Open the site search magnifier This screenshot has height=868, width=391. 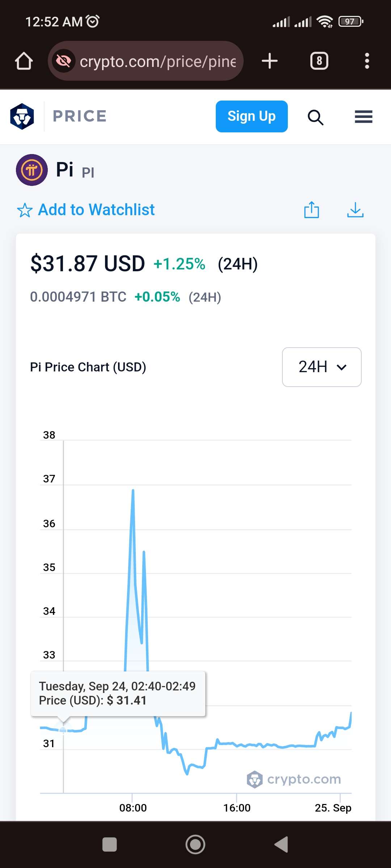315,117
